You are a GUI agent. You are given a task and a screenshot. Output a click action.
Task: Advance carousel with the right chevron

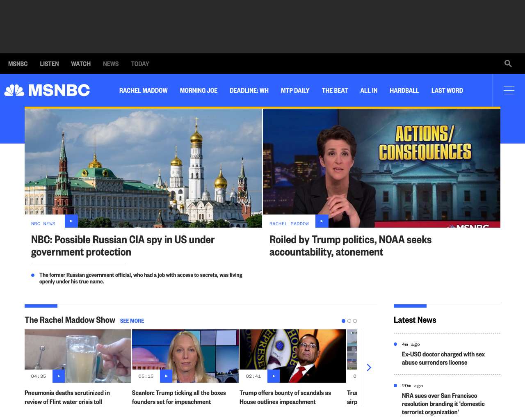coord(369,367)
